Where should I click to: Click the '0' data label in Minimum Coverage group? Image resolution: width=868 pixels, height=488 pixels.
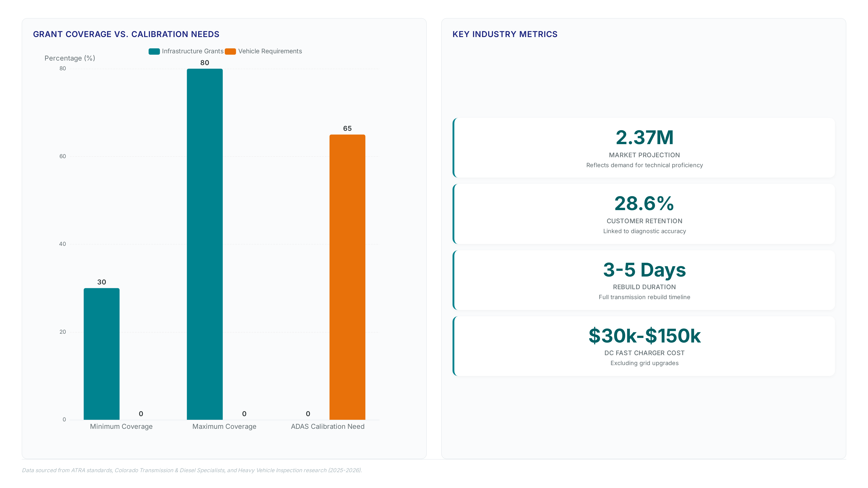[x=141, y=414]
